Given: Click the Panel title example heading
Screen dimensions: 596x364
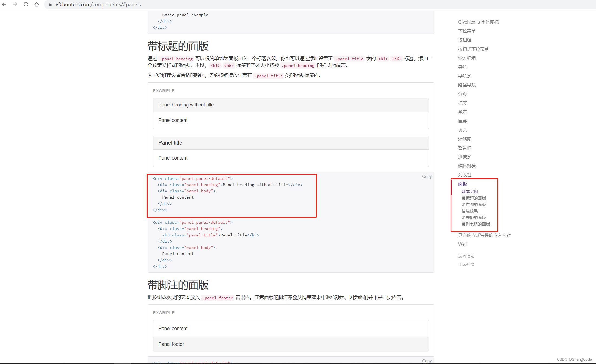Looking at the screenshot, I should (x=170, y=143).
